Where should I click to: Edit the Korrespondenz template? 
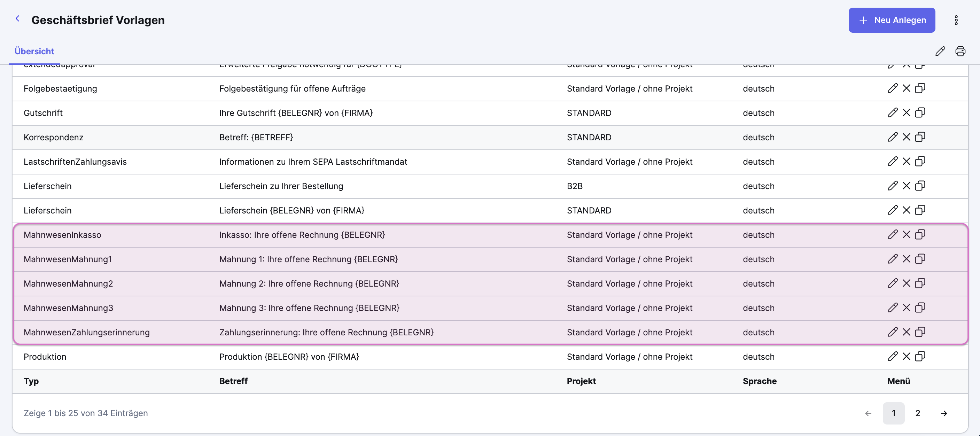[x=893, y=137]
